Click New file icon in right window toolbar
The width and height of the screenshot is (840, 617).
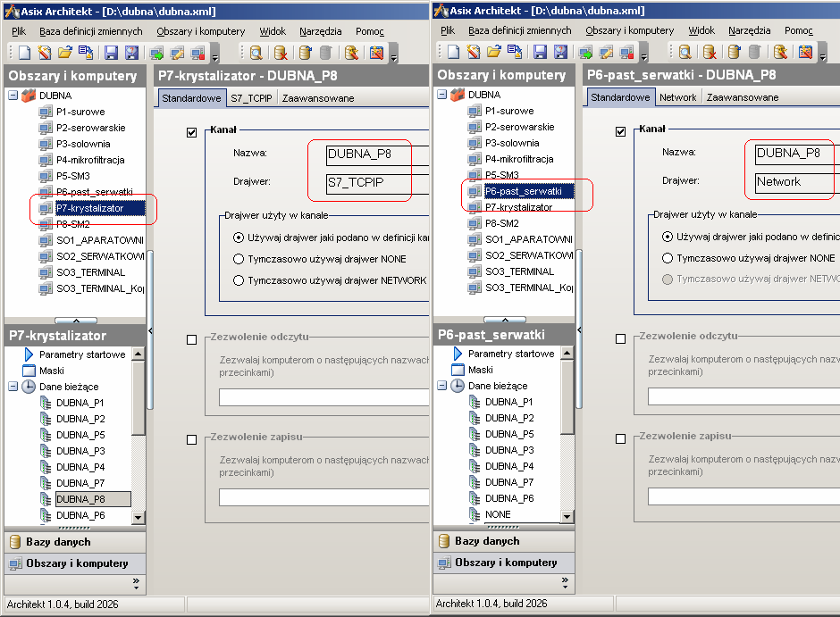tap(454, 52)
